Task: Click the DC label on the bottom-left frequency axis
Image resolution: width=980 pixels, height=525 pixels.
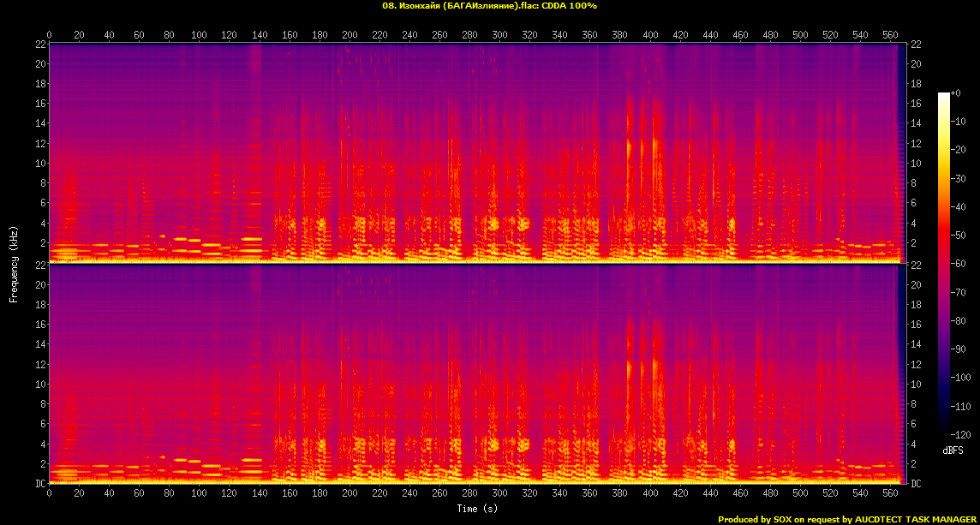Action: (x=39, y=483)
